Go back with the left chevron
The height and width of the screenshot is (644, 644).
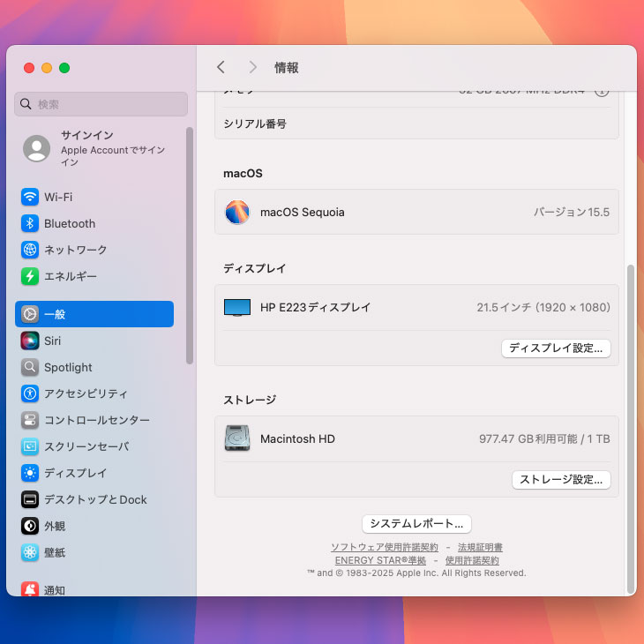(221, 67)
